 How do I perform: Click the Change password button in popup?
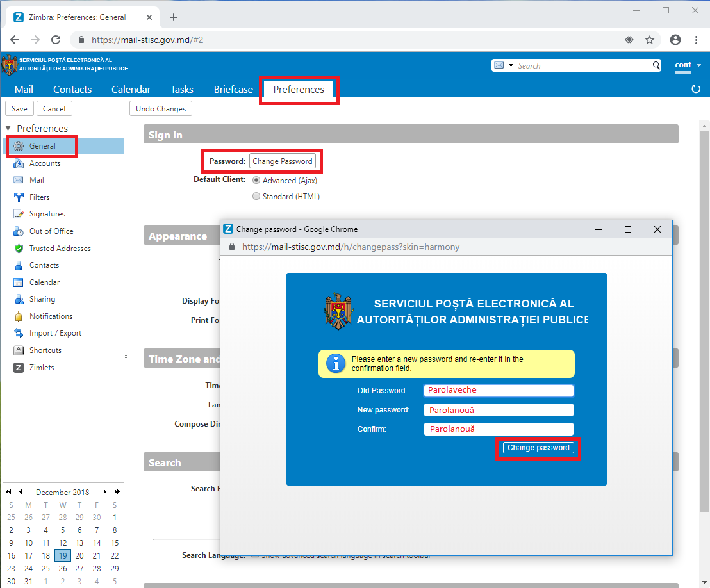click(x=538, y=448)
